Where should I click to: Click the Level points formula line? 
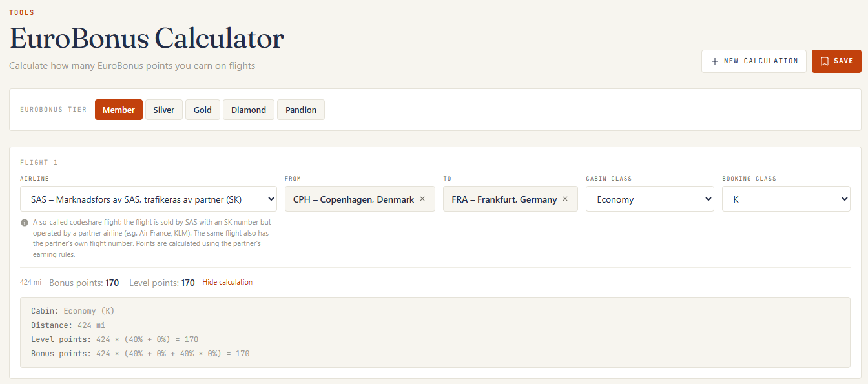[115, 339]
